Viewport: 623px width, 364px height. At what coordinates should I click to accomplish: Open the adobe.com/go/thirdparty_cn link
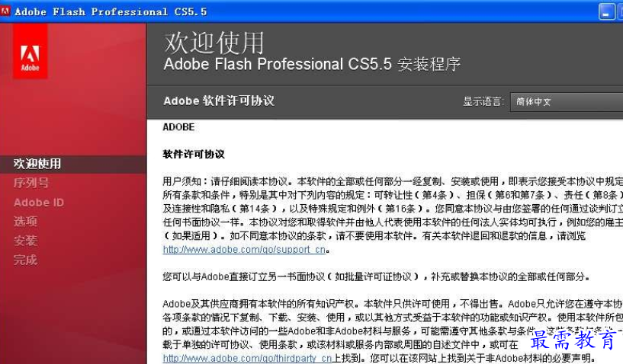tap(247, 358)
